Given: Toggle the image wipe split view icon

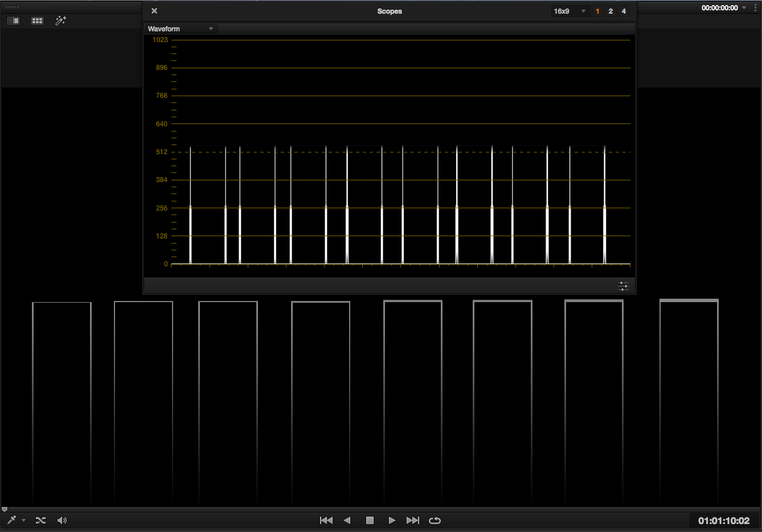Looking at the screenshot, I should click(x=13, y=21).
